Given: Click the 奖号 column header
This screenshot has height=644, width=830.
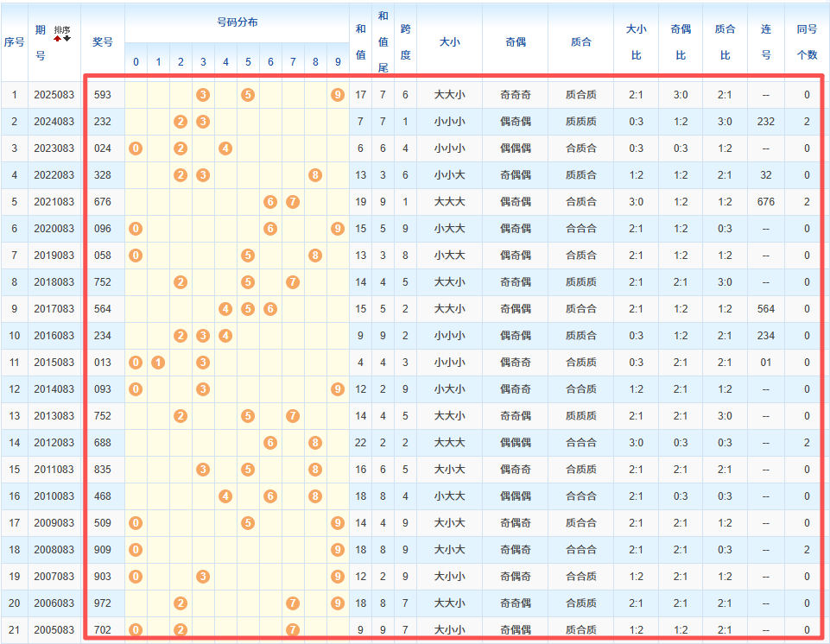Looking at the screenshot, I should pyautogui.click(x=103, y=41).
